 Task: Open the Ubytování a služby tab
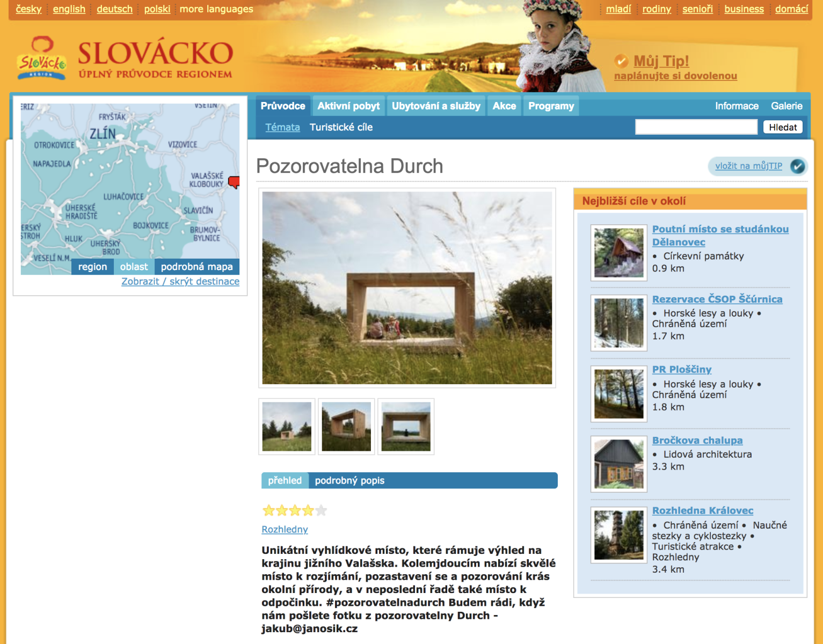pyautogui.click(x=436, y=106)
